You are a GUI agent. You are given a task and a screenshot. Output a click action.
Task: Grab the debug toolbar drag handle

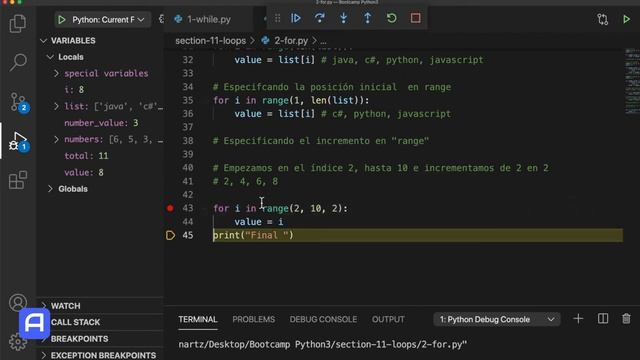278,18
